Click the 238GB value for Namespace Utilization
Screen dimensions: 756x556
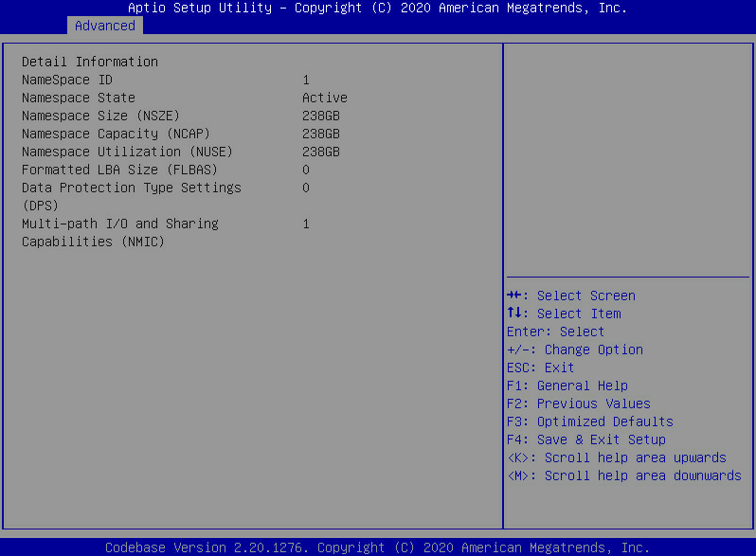click(321, 152)
